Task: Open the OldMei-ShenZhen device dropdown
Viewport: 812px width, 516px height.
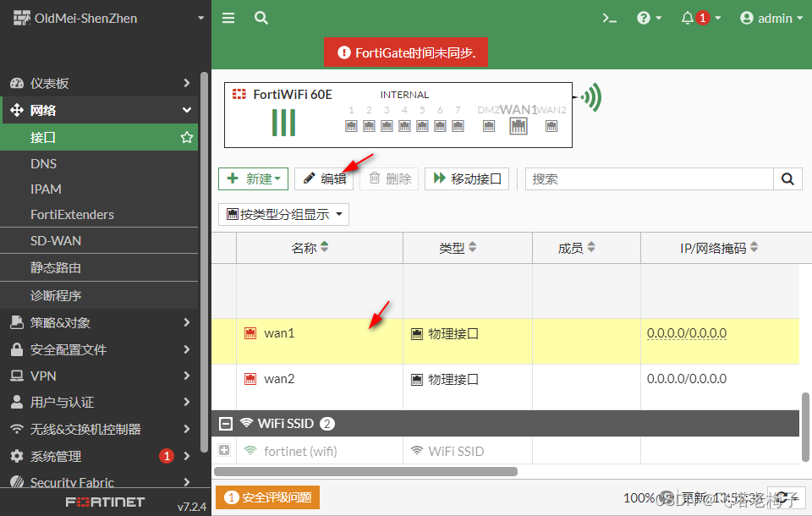Action: tap(109, 18)
